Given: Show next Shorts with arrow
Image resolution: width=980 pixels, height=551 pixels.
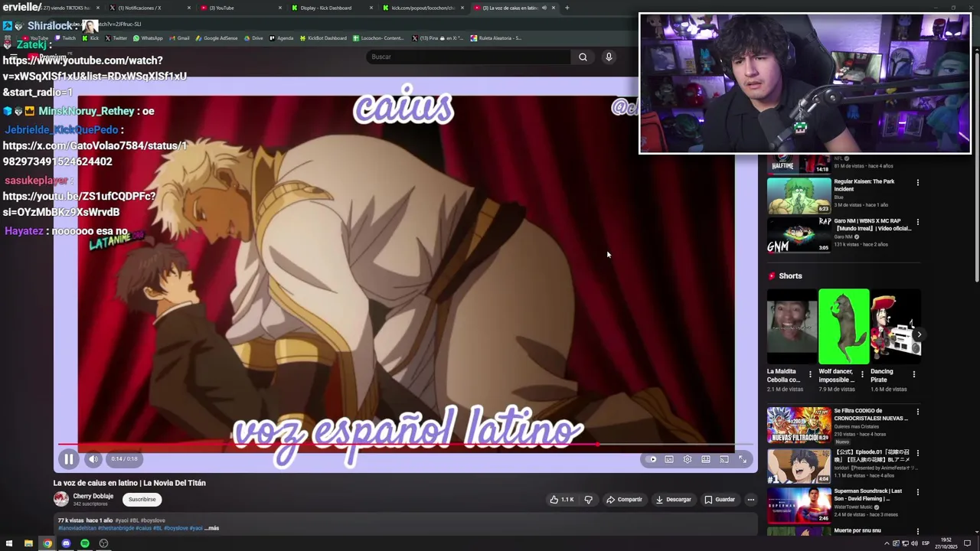Looking at the screenshot, I should click(x=919, y=334).
